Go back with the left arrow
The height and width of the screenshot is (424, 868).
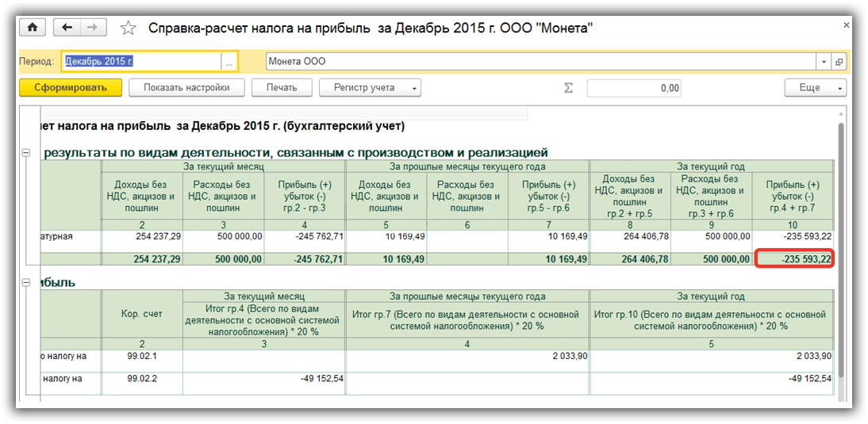click(x=67, y=28)
